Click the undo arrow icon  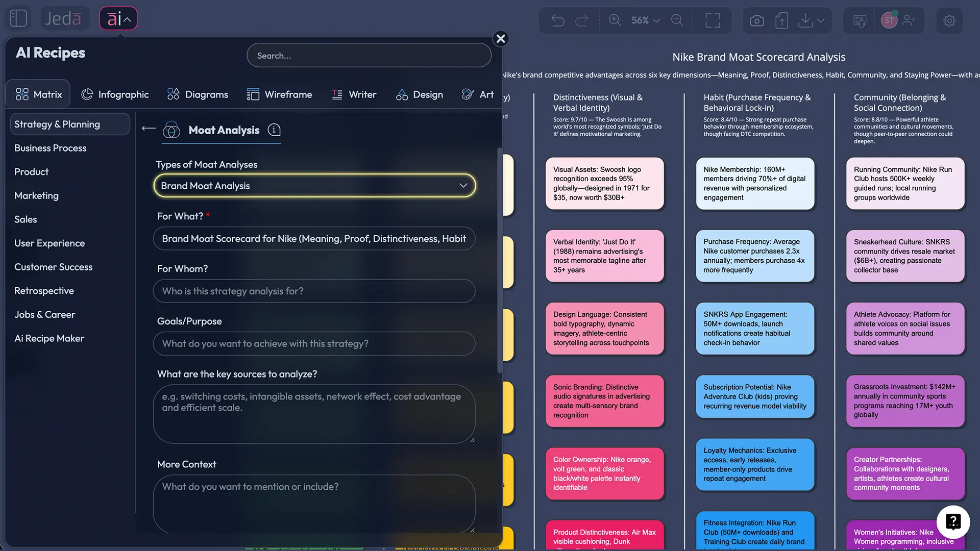[x=557, y=20]
